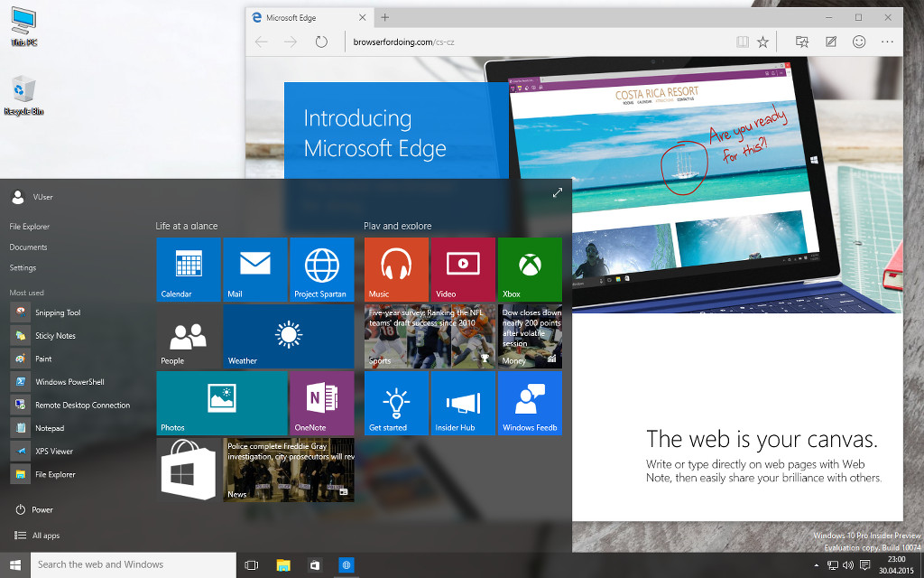The width and height of the screenshot is (924, 578).
Task: Open the Power options
Action: coord(34,509)
